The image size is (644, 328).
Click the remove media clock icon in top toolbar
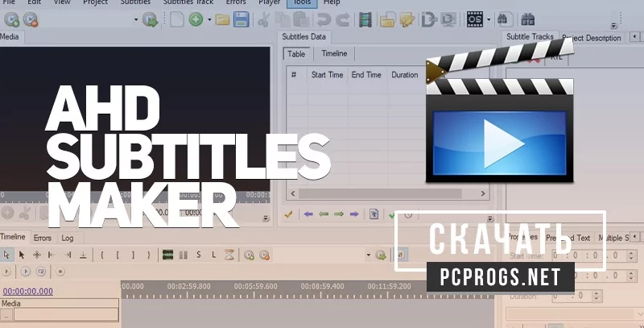click(31, 19)
